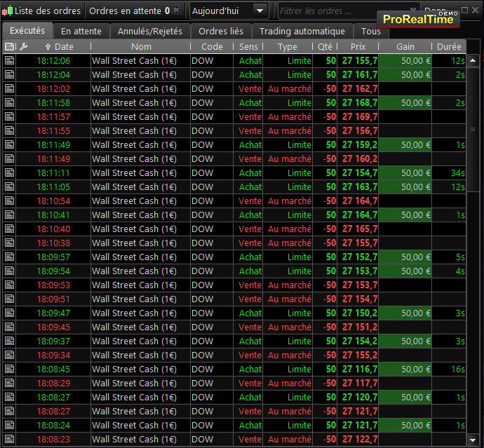Switch to the Exécutés tab
The width and height of the screenshot is (484, 448).
point(27,31)
